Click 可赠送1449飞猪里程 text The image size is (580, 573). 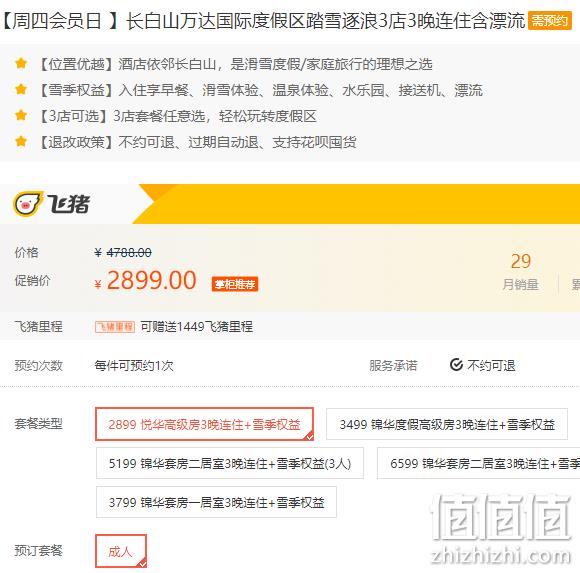[197, 327]
